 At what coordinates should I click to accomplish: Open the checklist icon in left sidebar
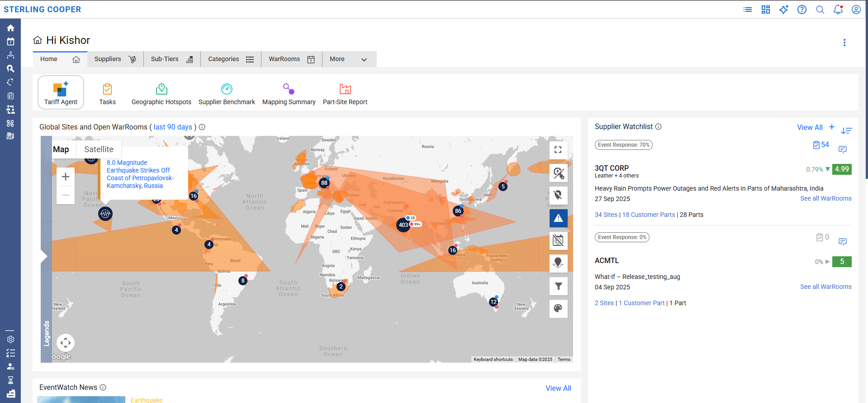[10, 353]
